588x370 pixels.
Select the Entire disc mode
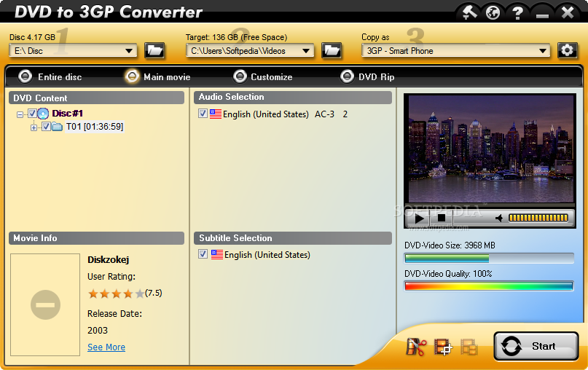tap(50, 77)
